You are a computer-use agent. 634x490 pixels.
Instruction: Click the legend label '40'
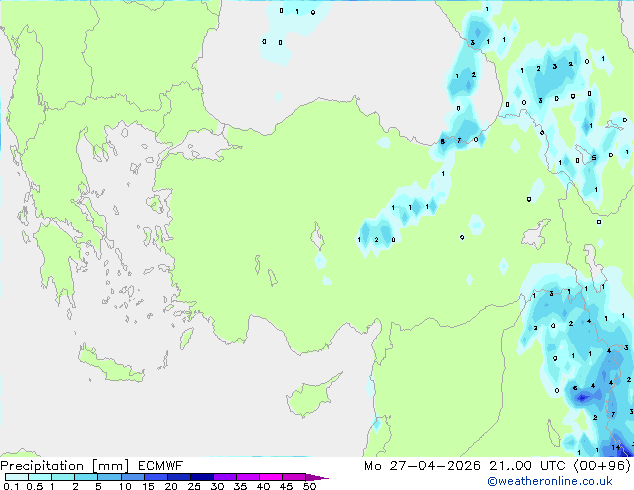[263, 486]
